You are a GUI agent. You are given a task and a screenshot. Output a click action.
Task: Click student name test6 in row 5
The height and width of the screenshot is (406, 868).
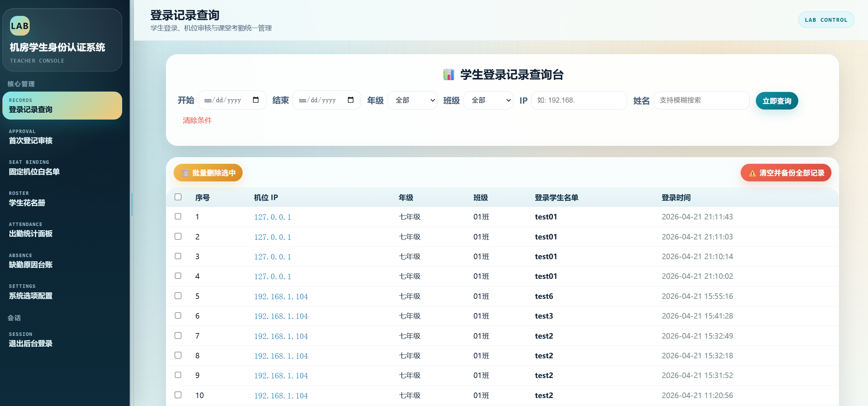click(544, 296)
